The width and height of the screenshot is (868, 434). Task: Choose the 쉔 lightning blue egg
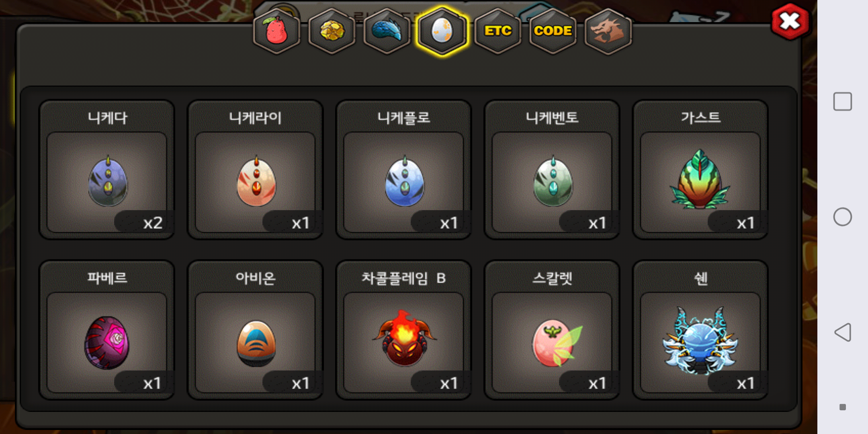tap(700, 330)
